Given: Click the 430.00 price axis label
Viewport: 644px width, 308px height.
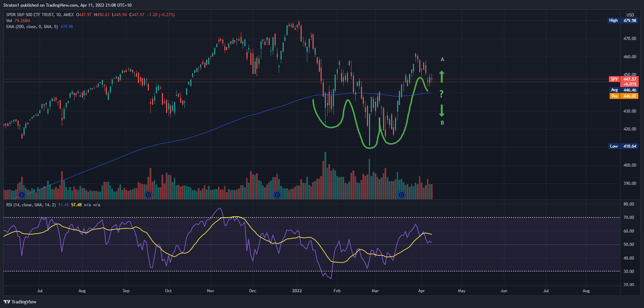Looking at the screenshot, I should (630, 111).
